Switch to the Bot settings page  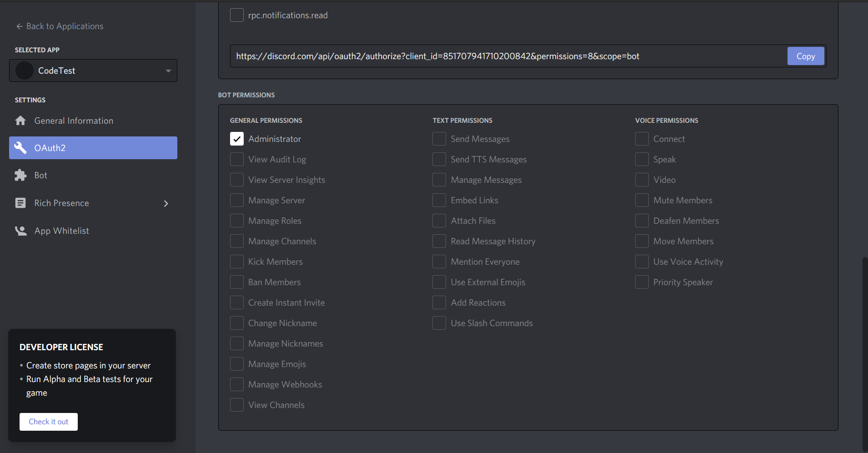[40, 175]
